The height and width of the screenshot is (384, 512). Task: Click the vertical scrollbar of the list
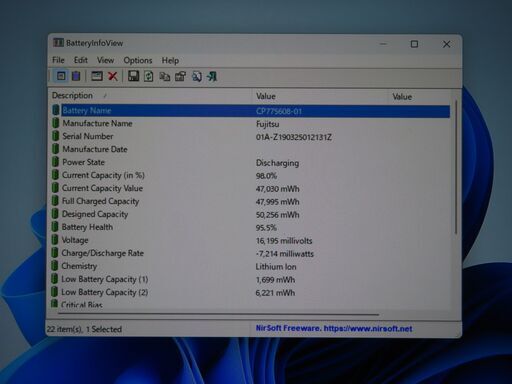point(456,167)
